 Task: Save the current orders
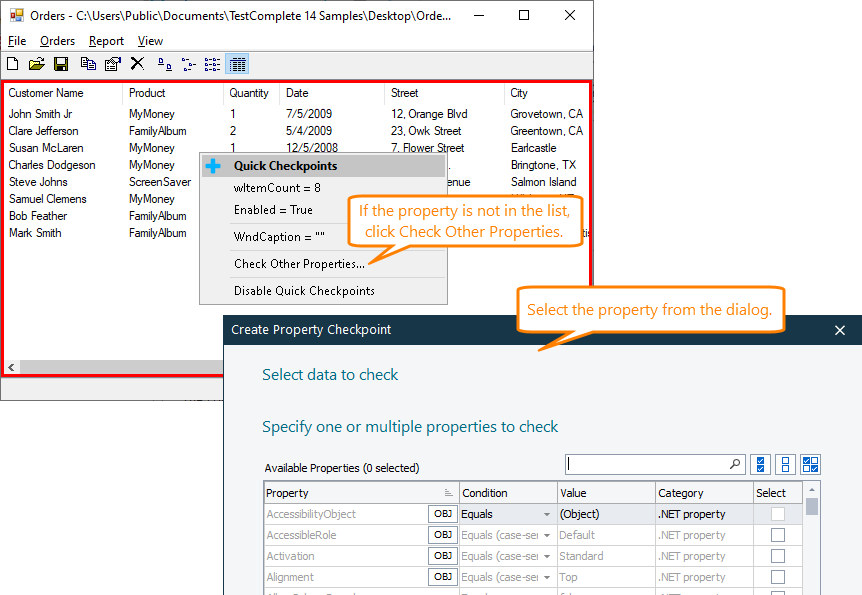tap(61, 64)
